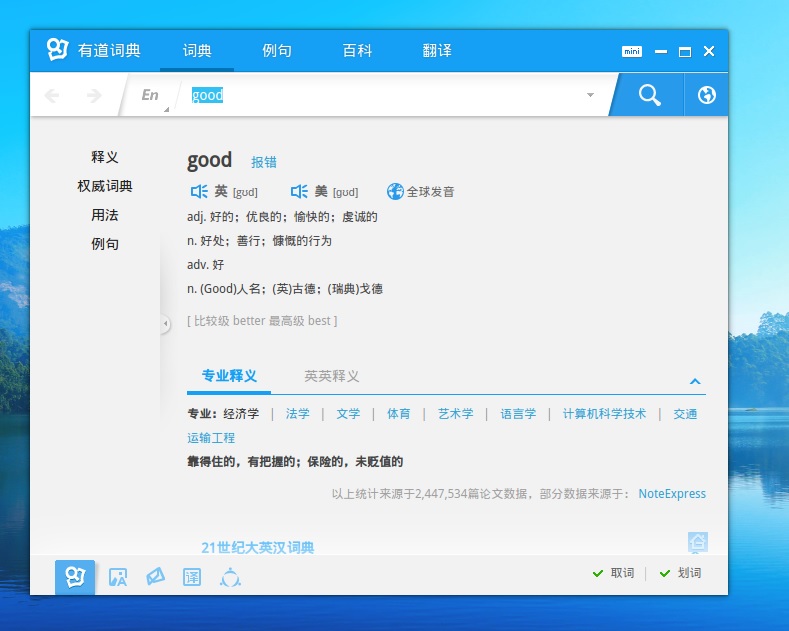The width and height of the screenshot is (789, 631).
Task: Click the adj. definition line
Action: point(282,217)
